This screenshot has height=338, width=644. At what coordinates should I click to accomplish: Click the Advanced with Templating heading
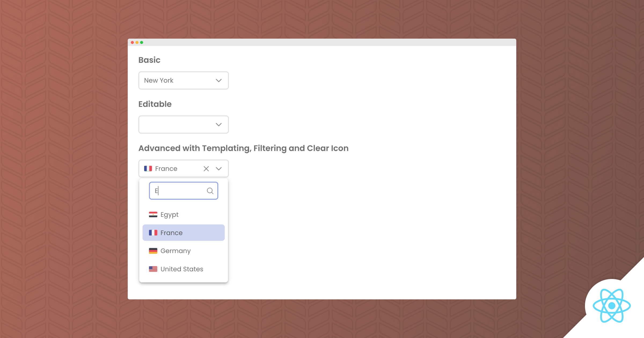point(243,148)
